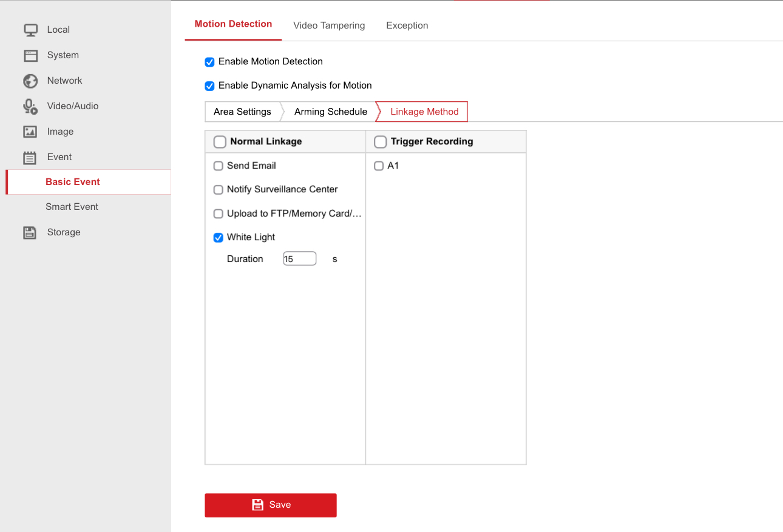Disable the Enable Motion Detection checkbox
Image resolution: width=783 pixels, height=532 pixels.
209,62
